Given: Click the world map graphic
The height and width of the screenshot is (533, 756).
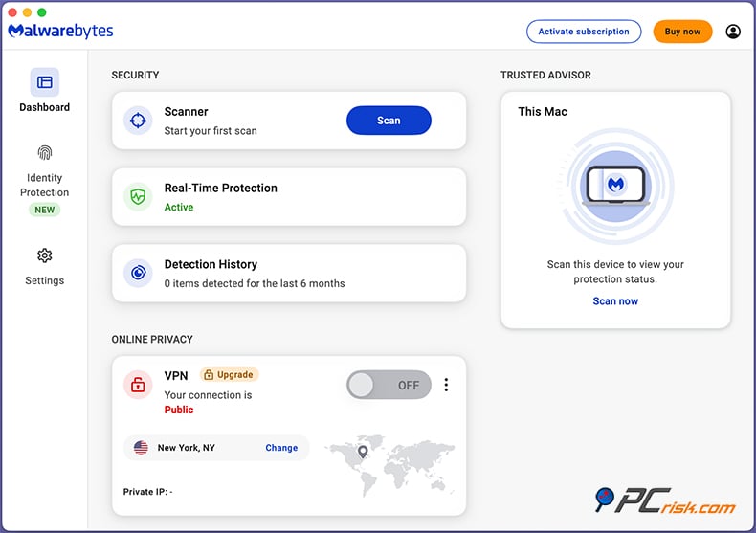Looking at the screenshot, I should tap(390, 464).
